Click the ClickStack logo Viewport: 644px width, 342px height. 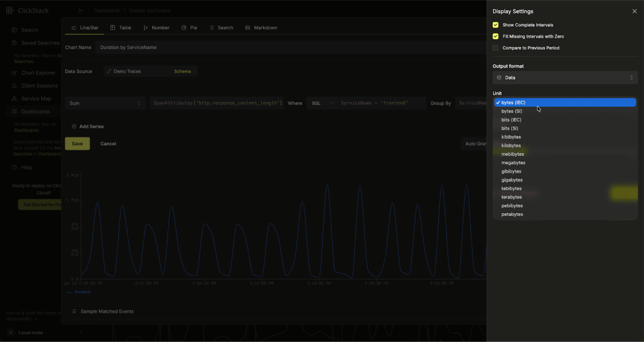point(27,11)
